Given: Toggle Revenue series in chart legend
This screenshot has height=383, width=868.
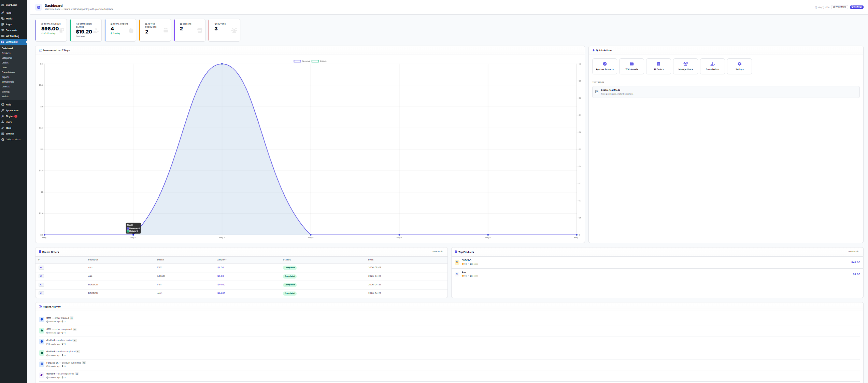Looking at the screenshot, I should [302, 61].
